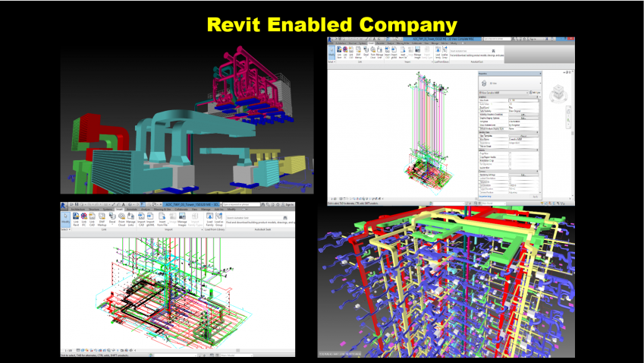Select Modify tool in lower-left Revit window
This screenshot has height=363, width=644.
tap(66, 221)
